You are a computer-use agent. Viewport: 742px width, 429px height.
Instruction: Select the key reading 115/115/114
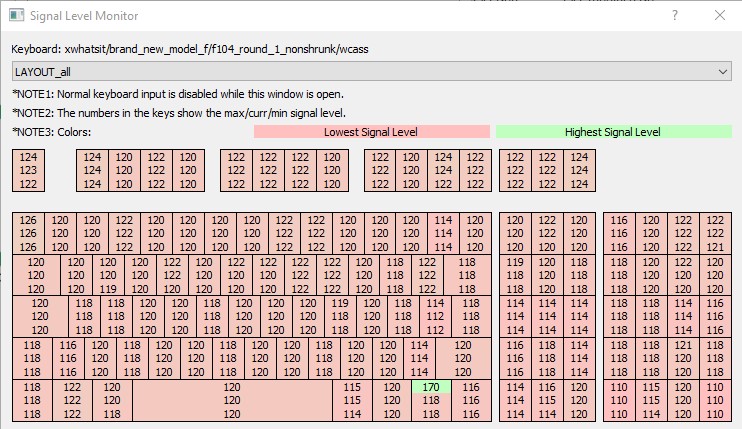[x=352, y=400]
